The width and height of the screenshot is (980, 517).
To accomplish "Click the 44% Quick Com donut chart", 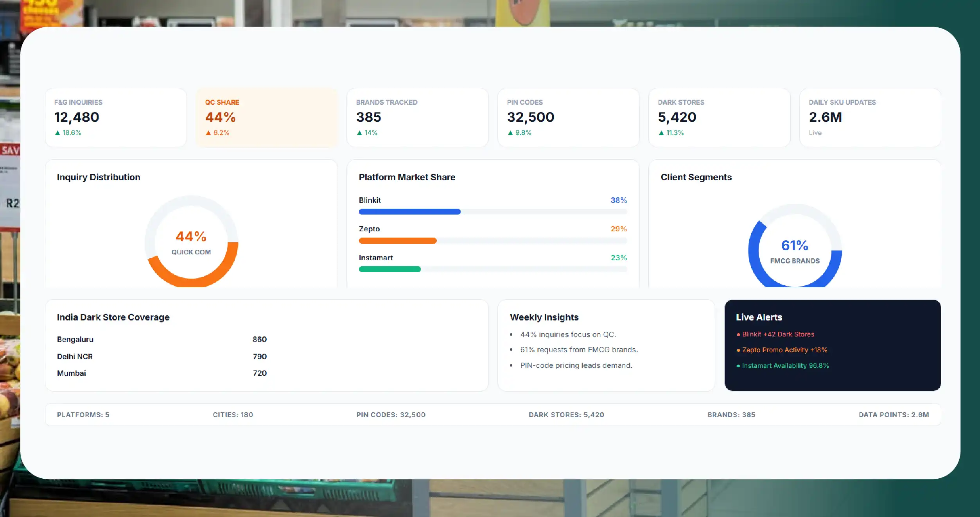I will tap(191, 242).
